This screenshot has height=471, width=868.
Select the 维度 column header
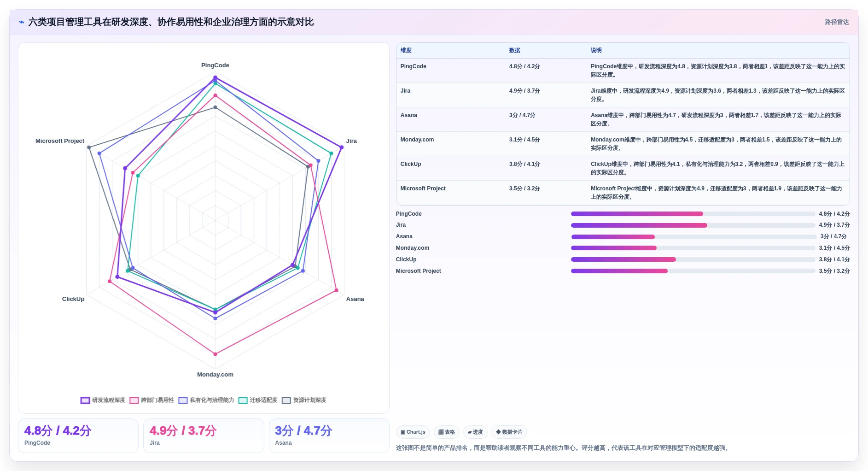coord(406,50)
